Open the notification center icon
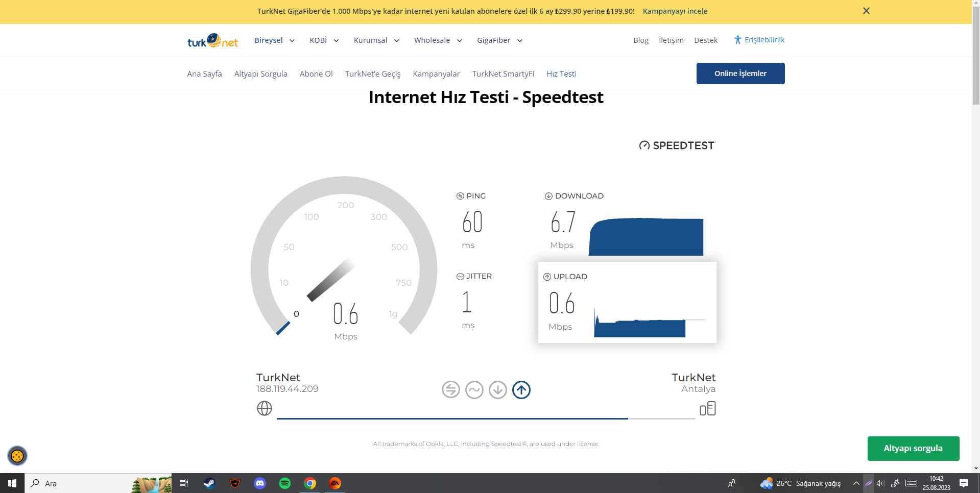The width and height of the screenshot is (980, 493). coord(964,483)
